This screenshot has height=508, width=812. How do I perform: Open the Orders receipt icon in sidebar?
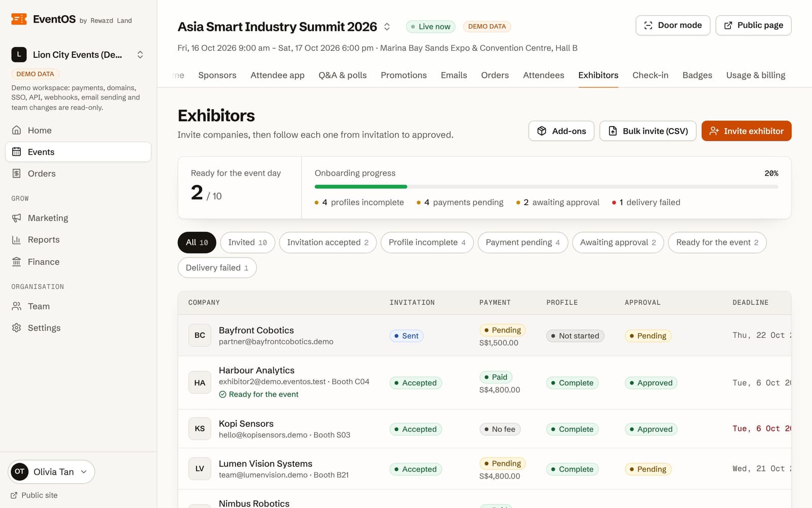point(17,174)
